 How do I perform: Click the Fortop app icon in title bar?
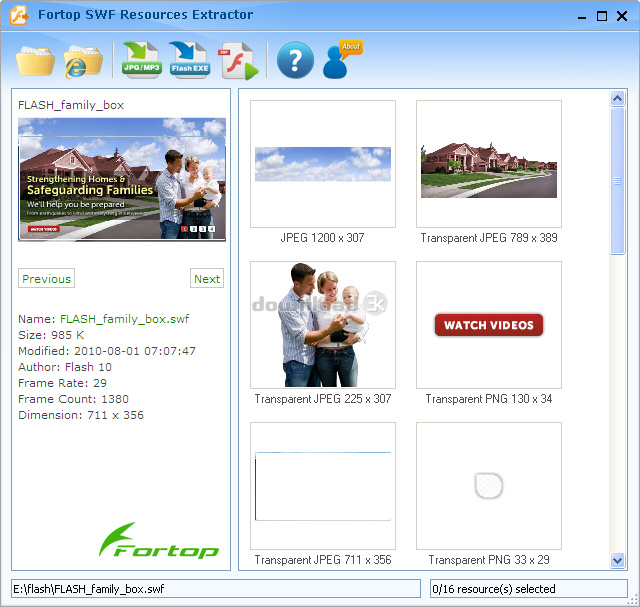[x=17, y=15]
